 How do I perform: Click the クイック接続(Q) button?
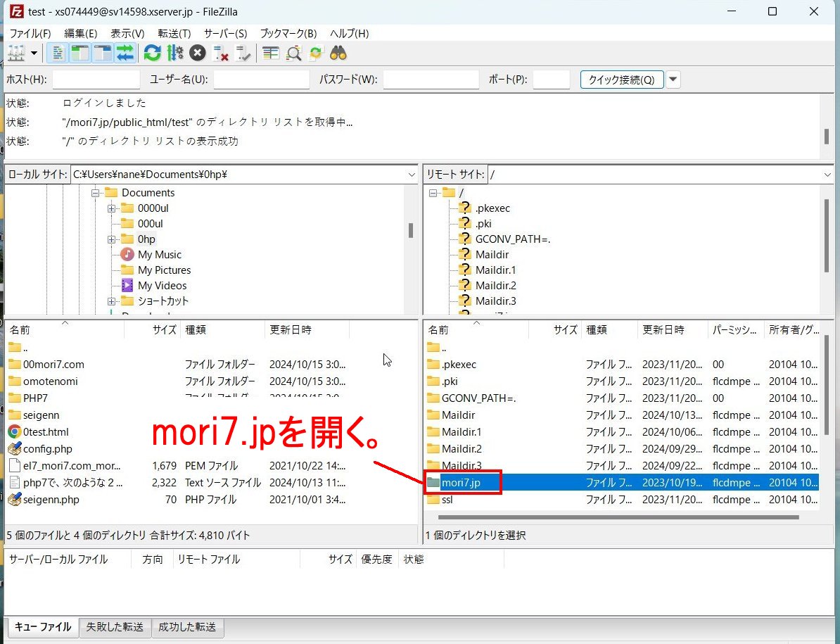(621, 80)
